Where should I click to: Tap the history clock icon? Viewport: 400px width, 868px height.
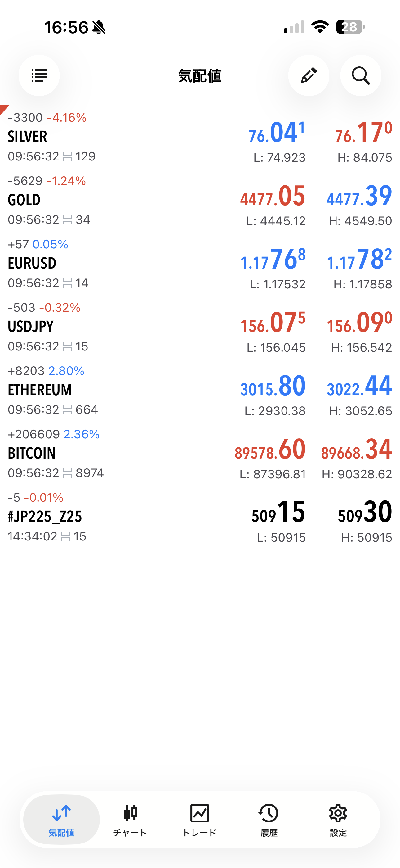click(x=269, y=813)
